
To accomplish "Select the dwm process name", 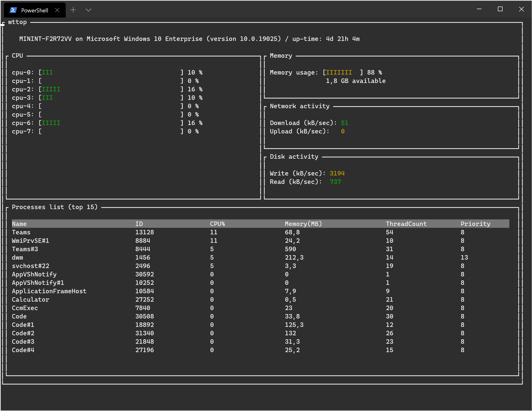I will (18, 257).
